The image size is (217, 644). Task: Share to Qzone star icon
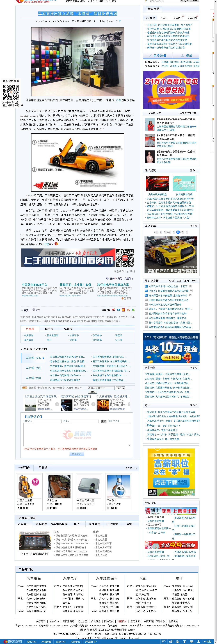pyautogui.click(x=123, y=310)
